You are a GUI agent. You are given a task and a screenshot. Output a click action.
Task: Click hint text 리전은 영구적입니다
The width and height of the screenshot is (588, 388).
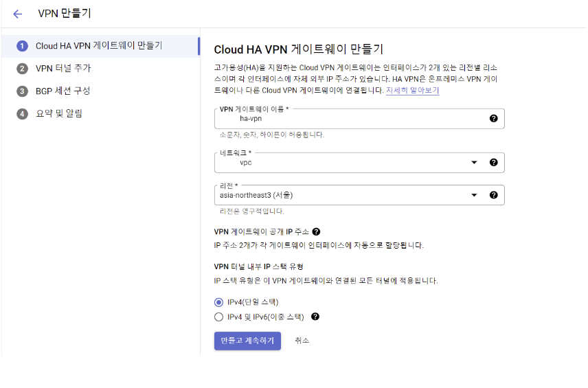coord(251,211)
